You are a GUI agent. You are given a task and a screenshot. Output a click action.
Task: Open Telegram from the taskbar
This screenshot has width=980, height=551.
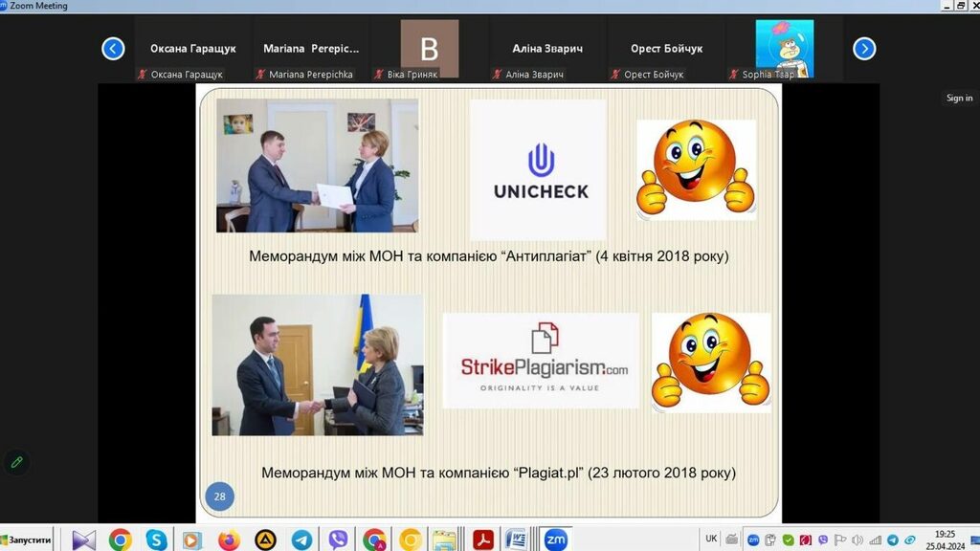(301, 540)
